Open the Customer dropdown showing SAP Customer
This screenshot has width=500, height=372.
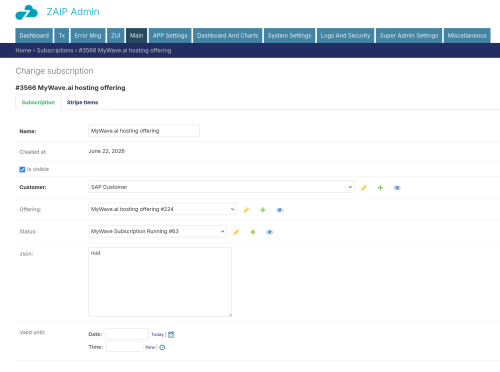(221, 187)
